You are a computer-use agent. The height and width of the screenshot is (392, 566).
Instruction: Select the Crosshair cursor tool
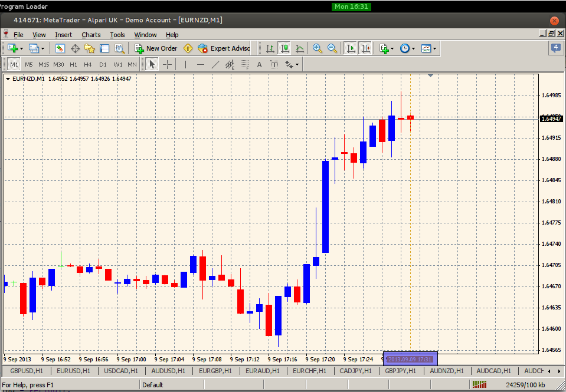[x=167, y=64]
